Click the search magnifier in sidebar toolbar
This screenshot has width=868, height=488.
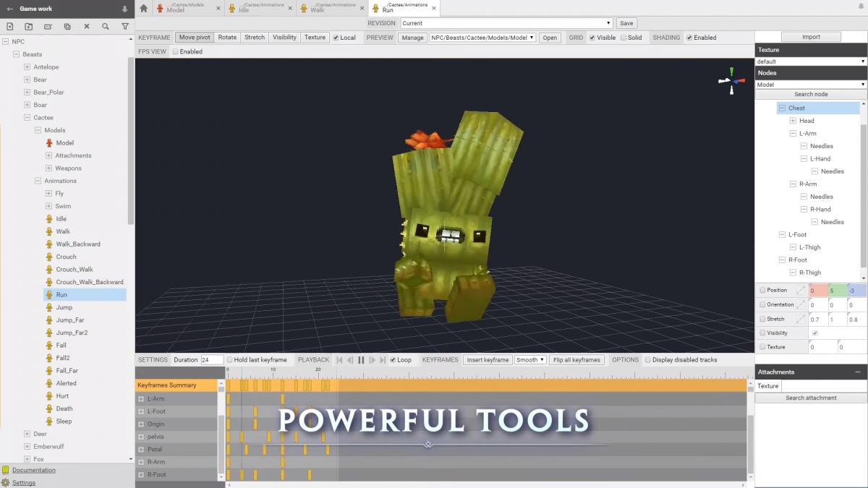click(106, 26)
